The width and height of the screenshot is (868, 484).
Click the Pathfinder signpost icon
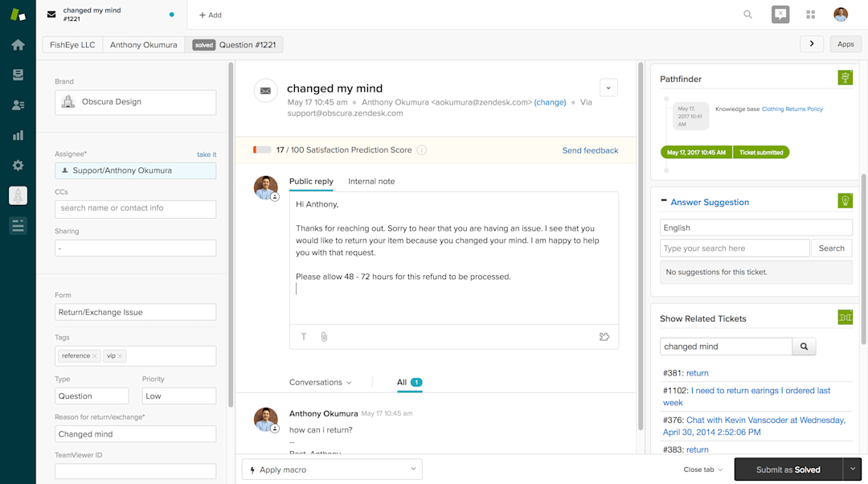pyautogui.click(x=845, y=77)
